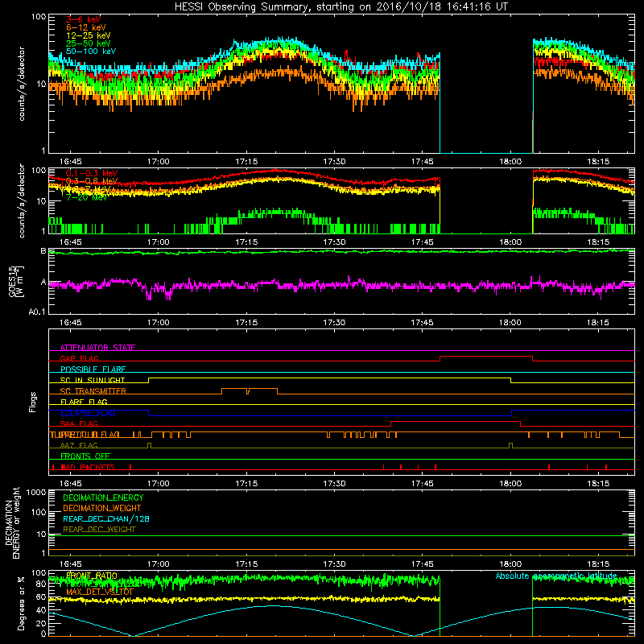The width and height of the screenshot is (644, 644).
Task: Click the lowered ECLIPSE_FLAG line segment
Action: tap(330, 415)
